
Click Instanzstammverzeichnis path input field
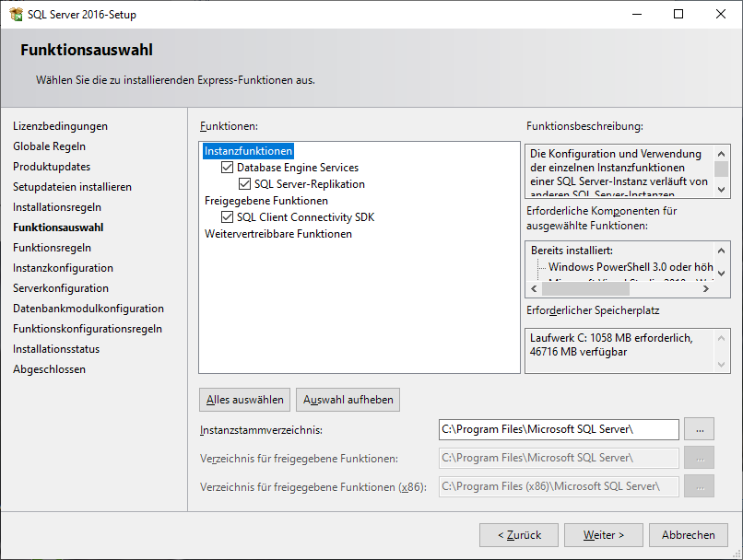[559, 429]
